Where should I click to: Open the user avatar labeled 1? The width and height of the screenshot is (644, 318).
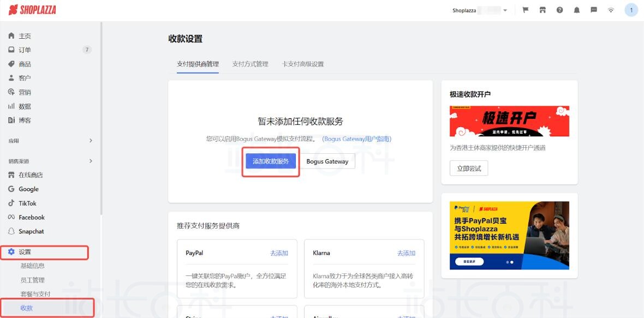[631, 10]
